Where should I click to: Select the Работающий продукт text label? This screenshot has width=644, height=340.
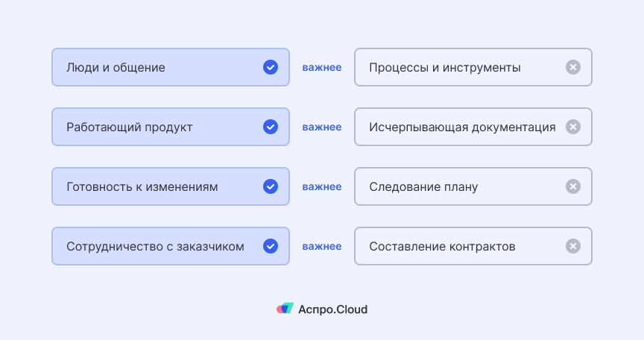[x=129, y=127]
